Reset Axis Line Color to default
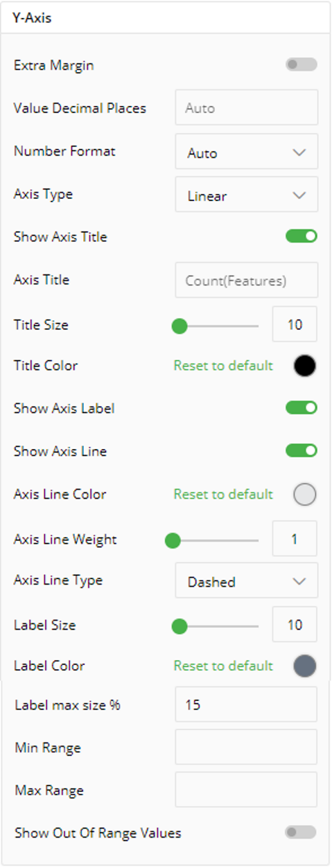Viewport: 332px width, 868px height. click(x=223, y=494)
